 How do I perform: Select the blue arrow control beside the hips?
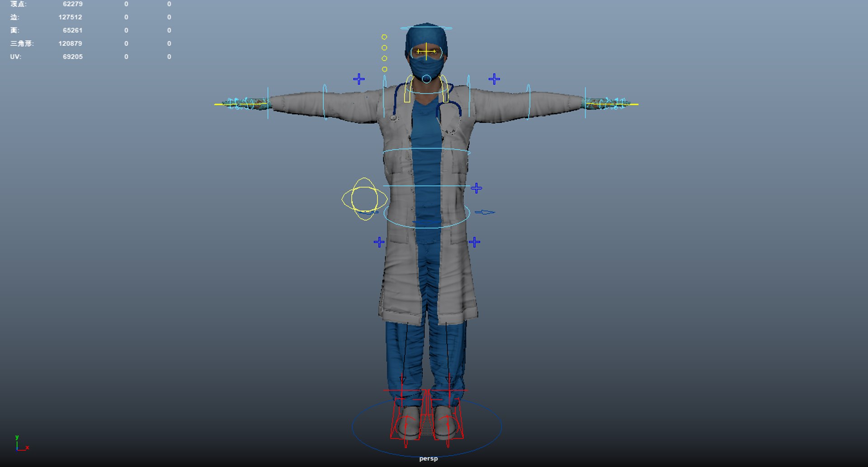pyautogui.click(x=485, y=212)
